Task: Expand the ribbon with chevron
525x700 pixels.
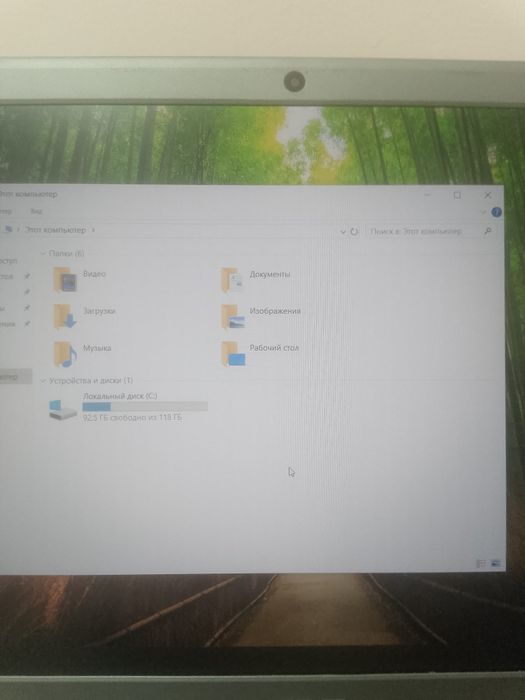Action: (483, 212)
